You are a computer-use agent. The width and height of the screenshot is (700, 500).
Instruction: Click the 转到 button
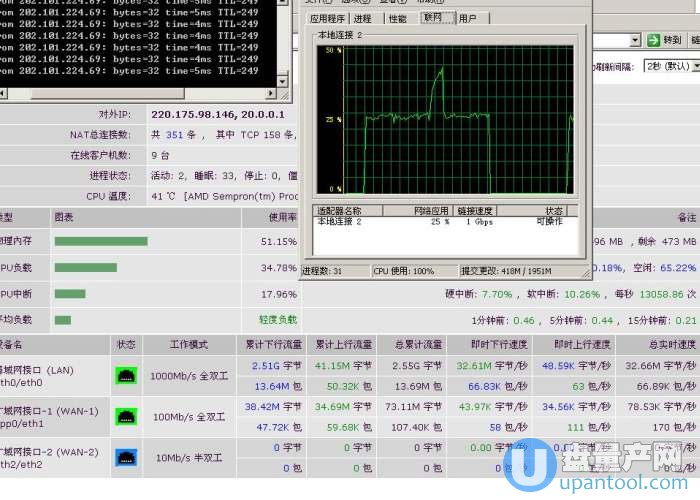pyautogui.click(x=664, y=40)
